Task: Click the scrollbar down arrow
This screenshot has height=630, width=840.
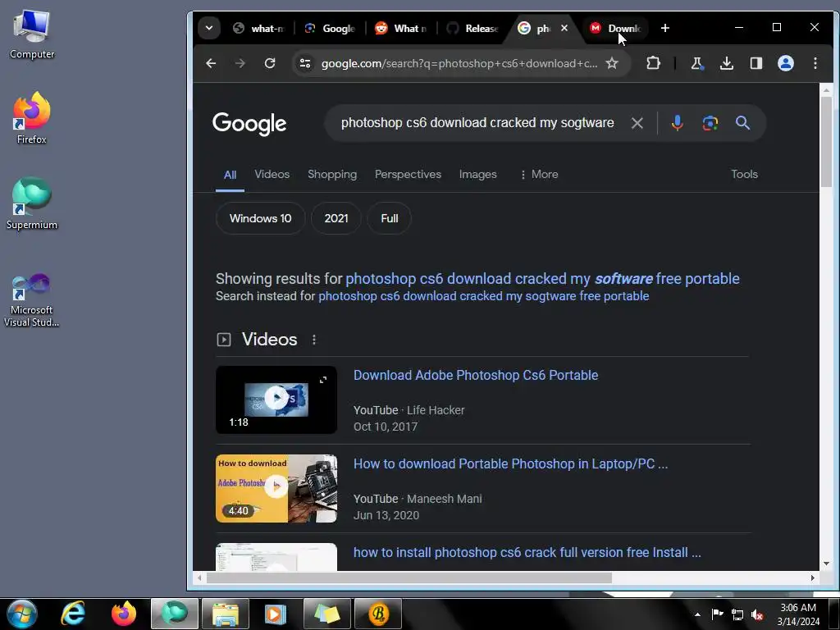Action: [x=826, y=564]
